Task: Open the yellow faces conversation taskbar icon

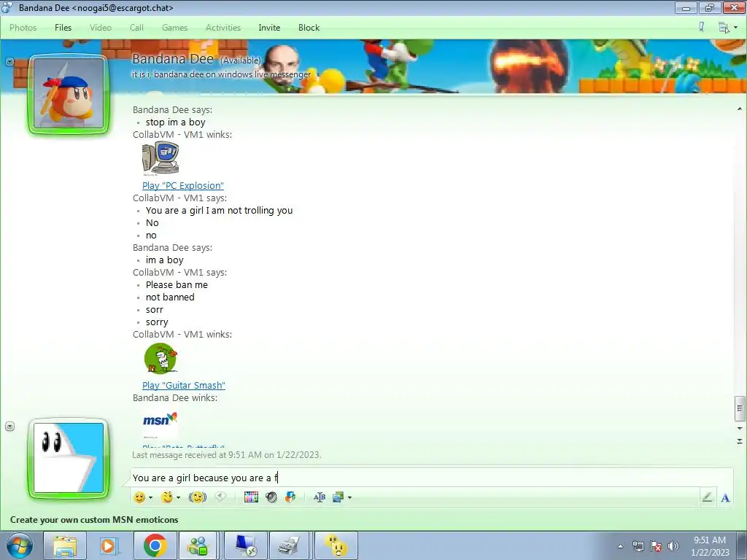Action: 336,545
